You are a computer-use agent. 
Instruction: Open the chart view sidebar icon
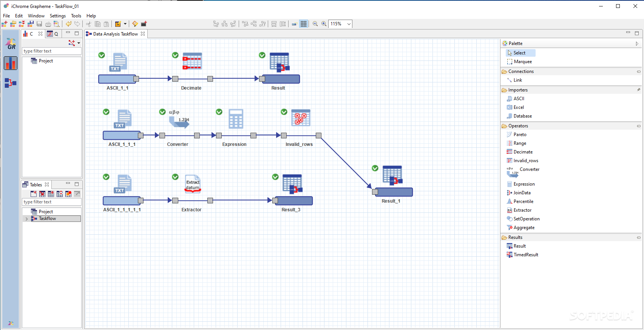(x=11, y=63)
